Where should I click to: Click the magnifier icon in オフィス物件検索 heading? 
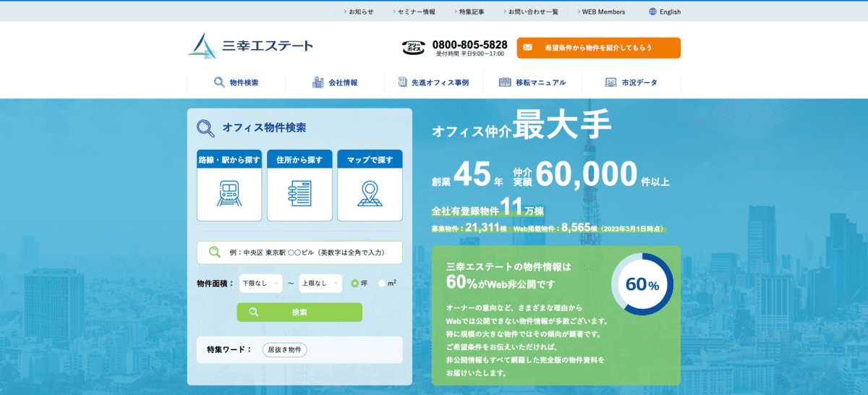205,128
